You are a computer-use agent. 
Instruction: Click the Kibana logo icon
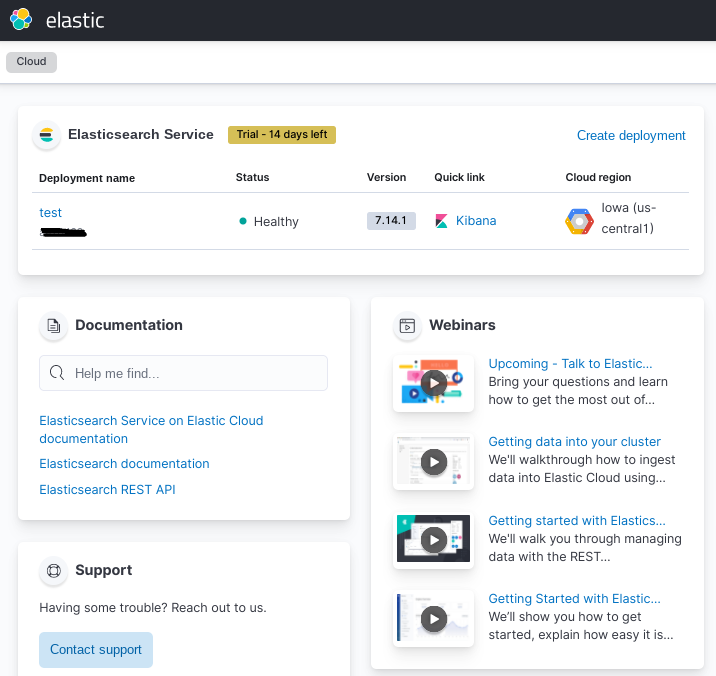[442, 221]
